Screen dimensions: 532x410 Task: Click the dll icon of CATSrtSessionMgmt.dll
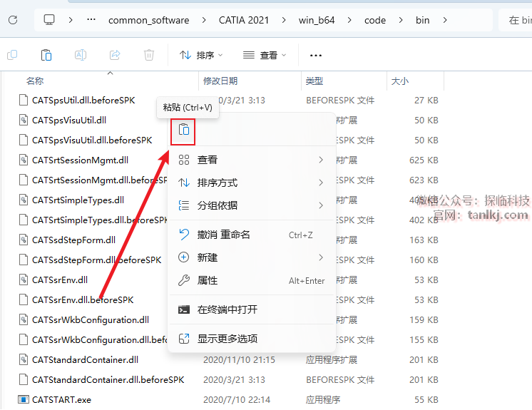(24, 160)
